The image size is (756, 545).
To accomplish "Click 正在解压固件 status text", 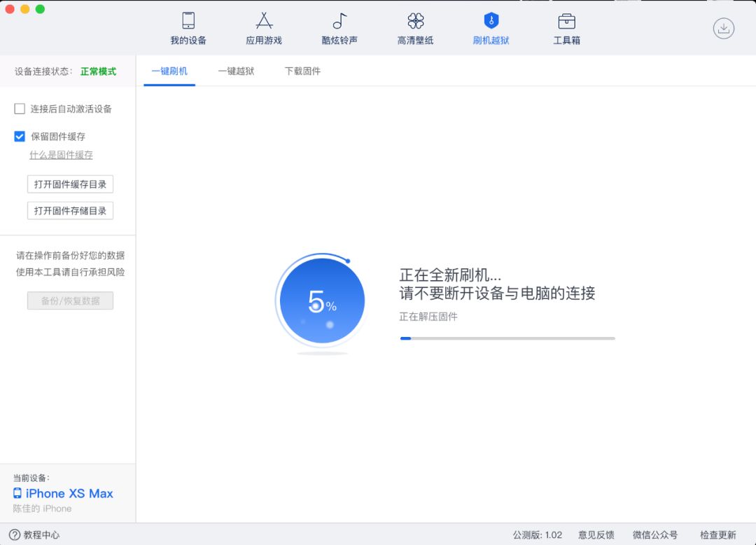I will (x=428, y=317).
